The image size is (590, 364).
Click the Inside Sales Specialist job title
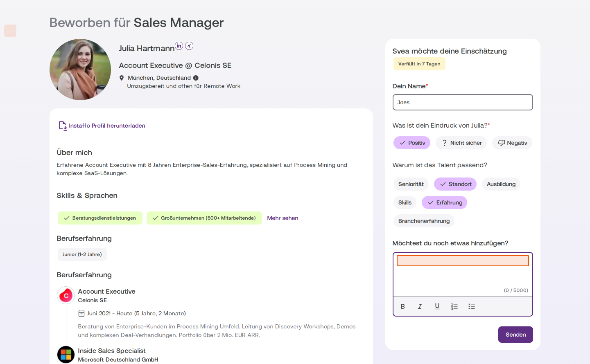(x=112, y=351)
